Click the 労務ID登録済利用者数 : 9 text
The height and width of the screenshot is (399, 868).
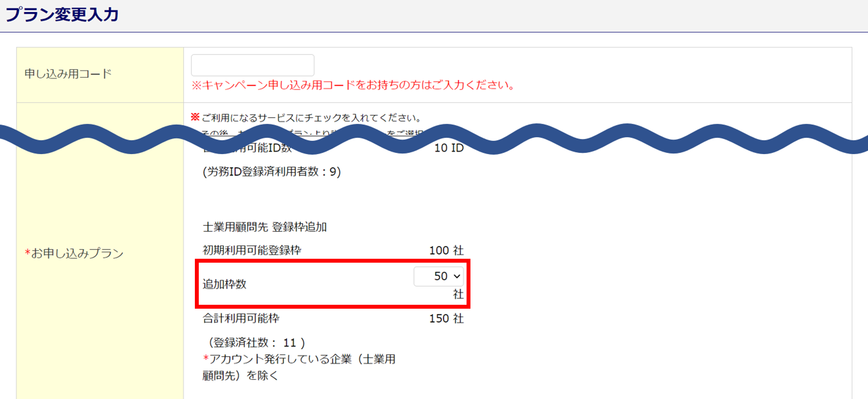click(272, 172)
